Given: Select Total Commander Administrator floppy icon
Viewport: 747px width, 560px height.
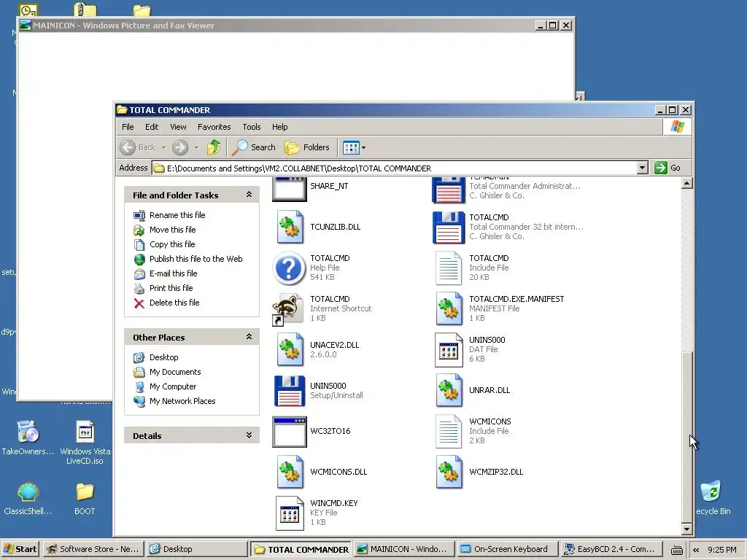Looking at the screenshot, I should pyautogui.click(x=449, y=190).
